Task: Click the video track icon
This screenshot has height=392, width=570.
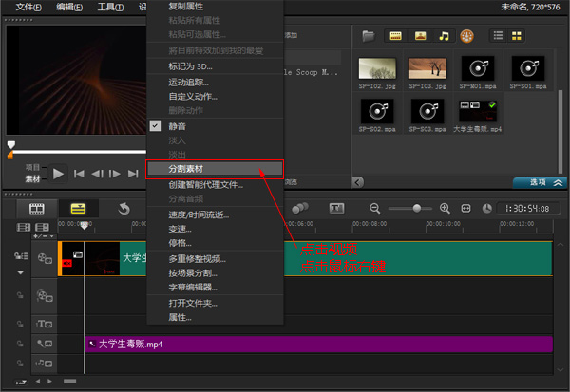Action: (x=45, y=259)
